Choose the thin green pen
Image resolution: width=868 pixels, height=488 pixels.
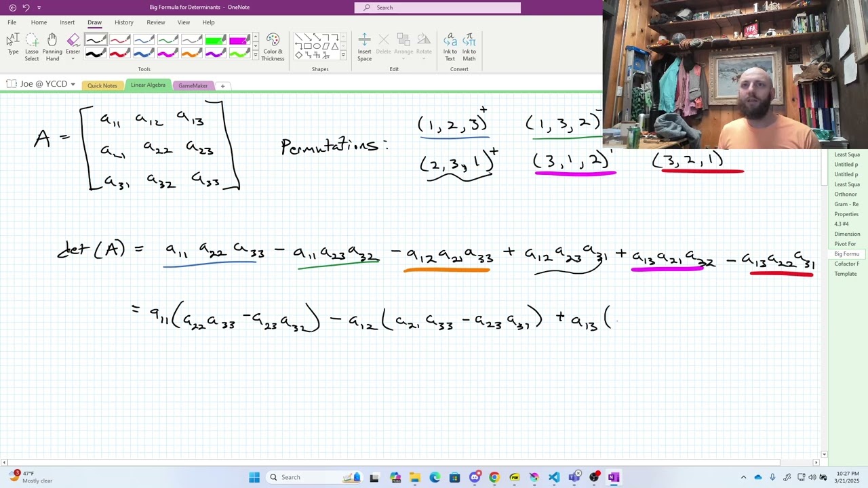167,41
